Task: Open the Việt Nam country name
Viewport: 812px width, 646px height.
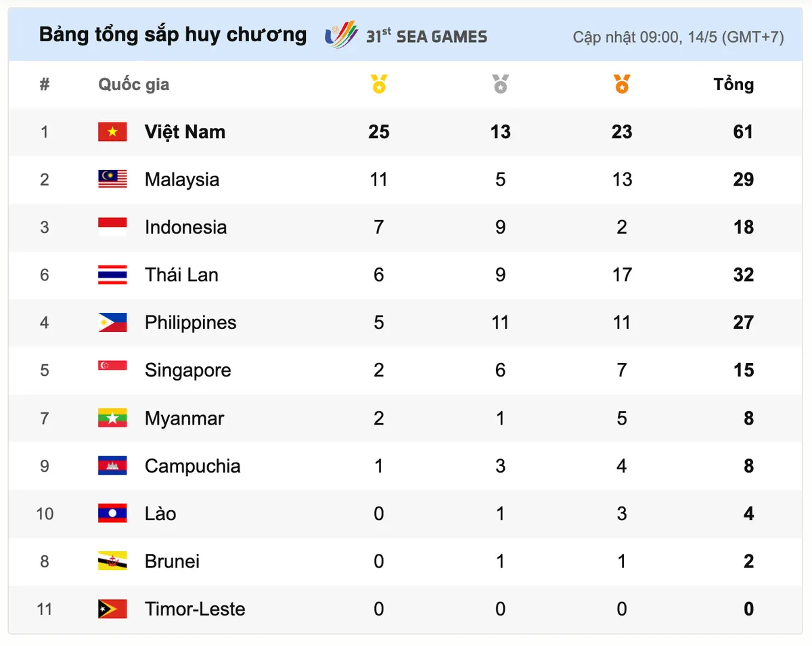Action: coord(185,132)
